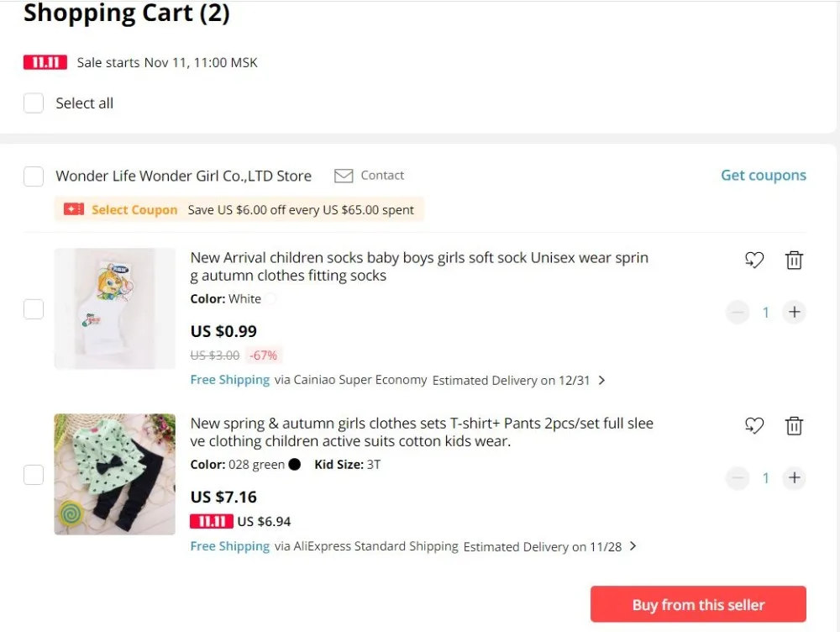Screen dimensions: 840x632
Task: Remove girls clothes set with trash icon
Action: click(794, 425)
